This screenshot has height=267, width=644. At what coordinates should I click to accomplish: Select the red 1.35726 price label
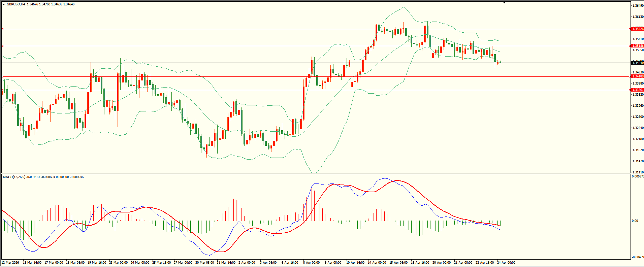[x=637, y=29]
